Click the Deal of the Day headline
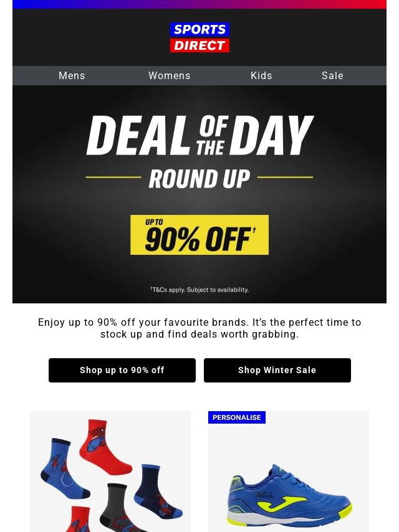This screenshot has width=399, height=532. (199, 135)
